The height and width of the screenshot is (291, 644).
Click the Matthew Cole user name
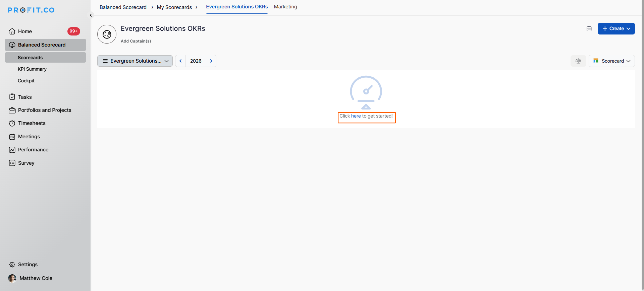point(36,278)
